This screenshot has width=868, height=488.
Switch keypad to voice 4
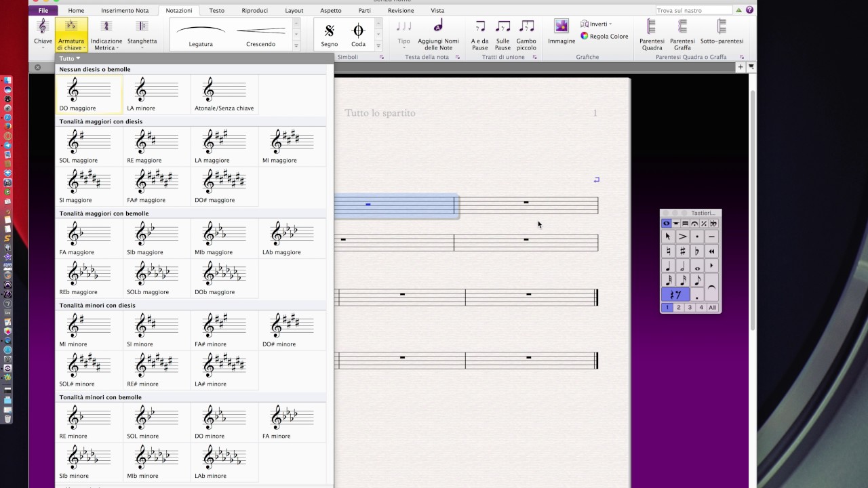pos(701,308)
